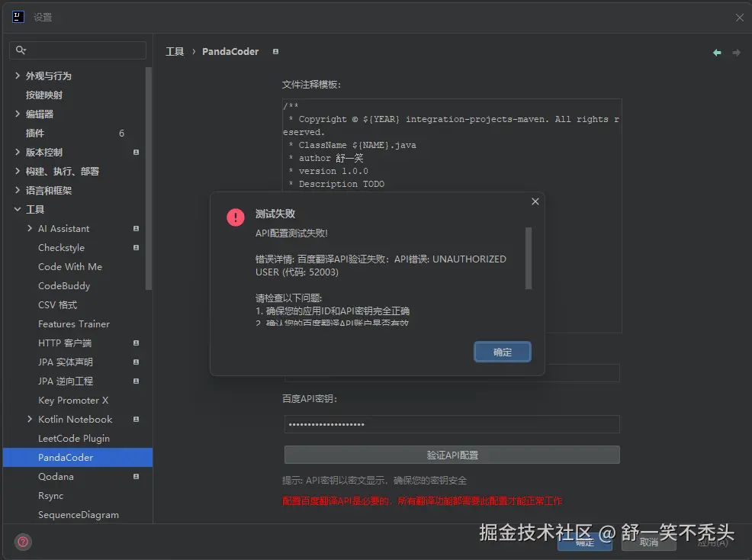
Task: Click 确定 in the test failed dialog
Action: (x=502, y=352)
